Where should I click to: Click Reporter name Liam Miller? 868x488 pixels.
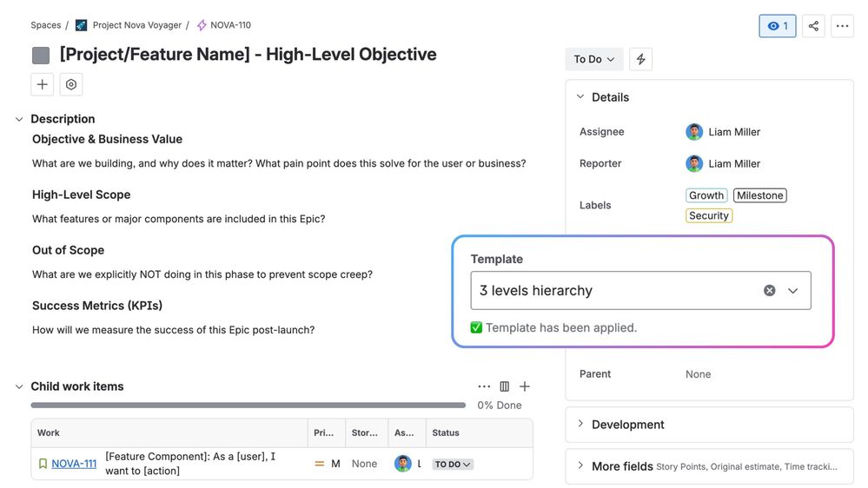pyautogui.click(x=734, y=163)
